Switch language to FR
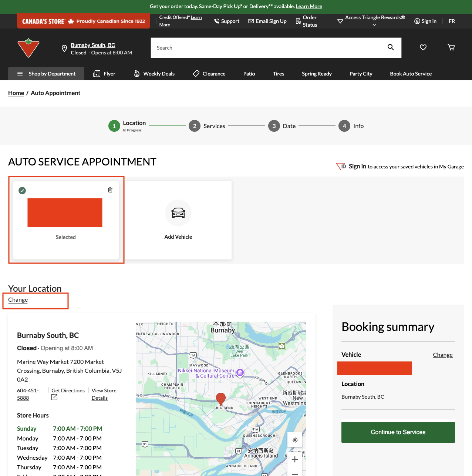Image resolution: width=472 pixels, height=476 pixels. 452,21
